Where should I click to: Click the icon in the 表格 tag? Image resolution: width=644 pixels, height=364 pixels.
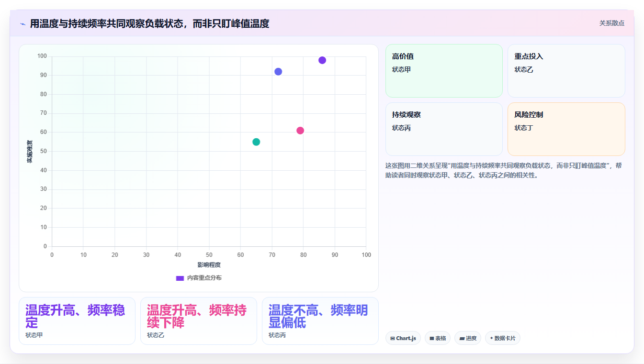431,338
